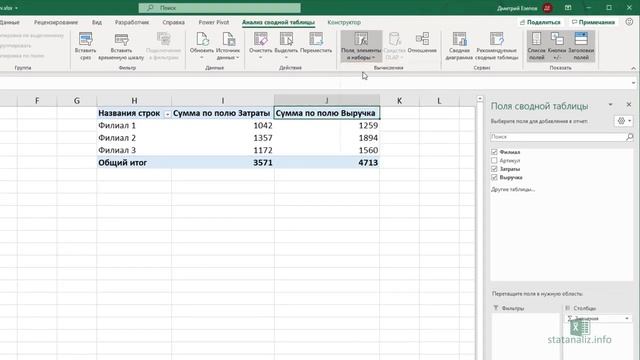Select column header H
The width and height of the screenshot is (640, 360).
tap(134, 100)
